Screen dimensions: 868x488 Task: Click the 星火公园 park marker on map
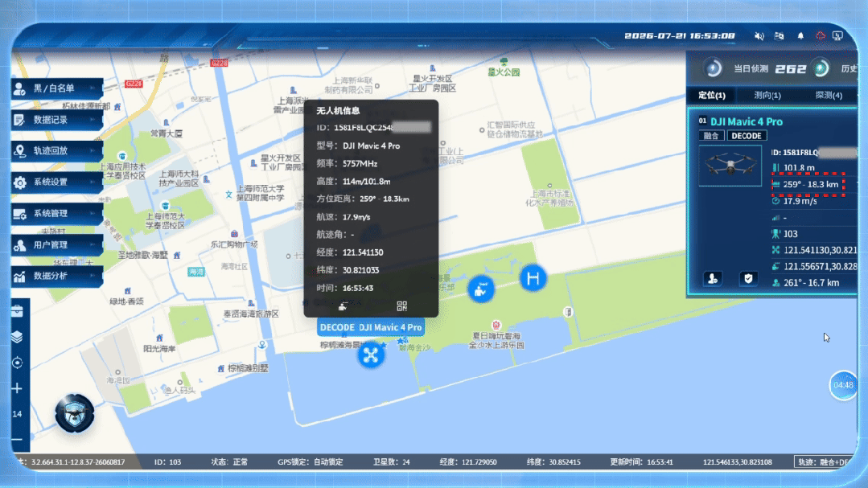tap(504, 62)
